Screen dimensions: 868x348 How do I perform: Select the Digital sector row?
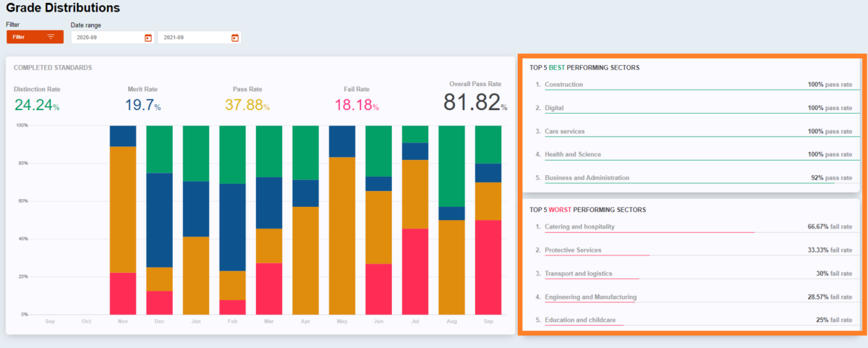point(554,108)
